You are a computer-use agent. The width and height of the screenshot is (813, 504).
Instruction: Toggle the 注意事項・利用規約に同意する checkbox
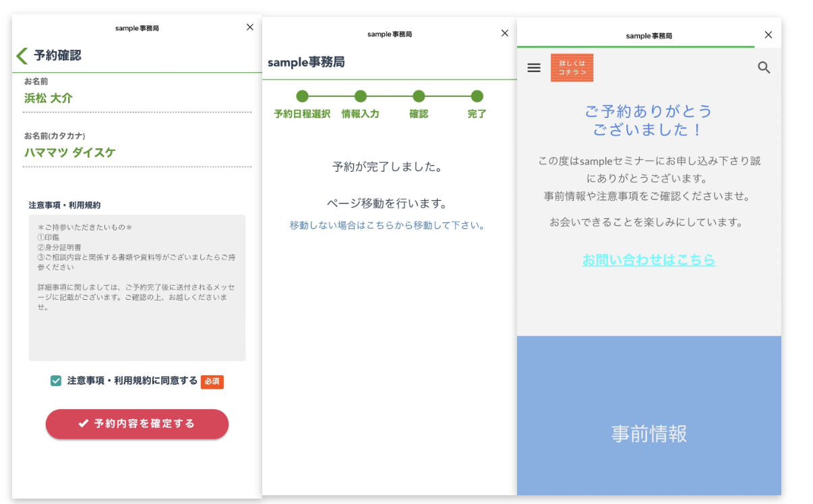pyautogui.click(x=56, y=381)
